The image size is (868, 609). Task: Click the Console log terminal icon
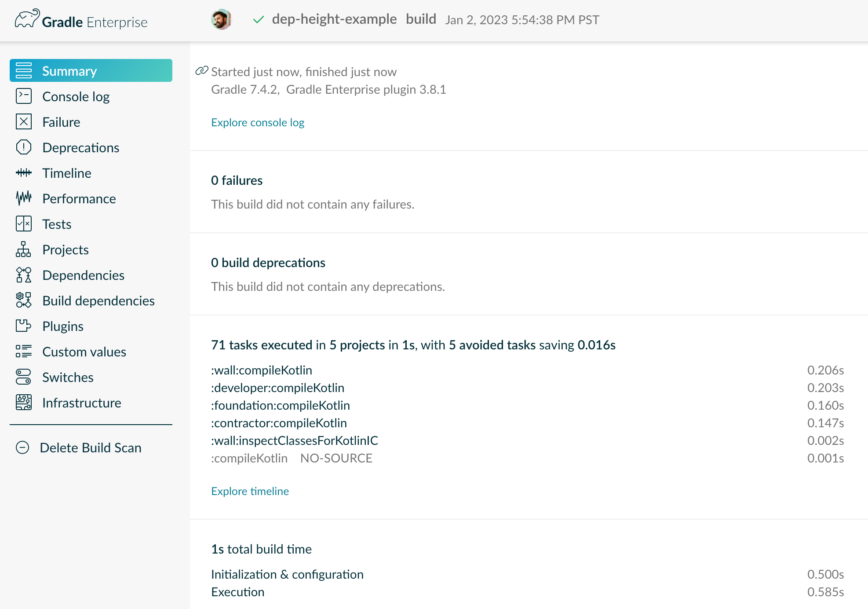[23, 96]
